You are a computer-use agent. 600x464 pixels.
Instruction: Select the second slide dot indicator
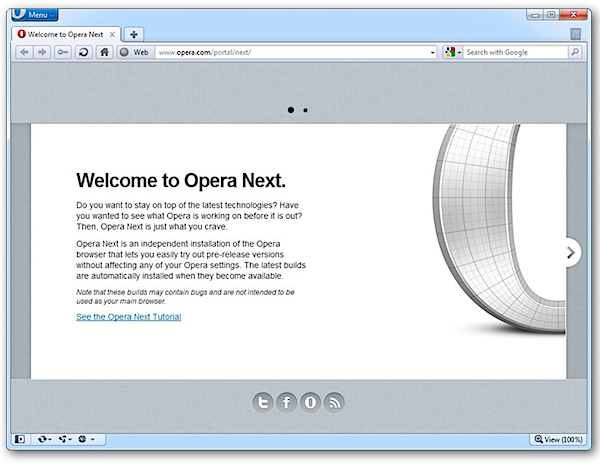pyautogui.click(x=305, y=110)
